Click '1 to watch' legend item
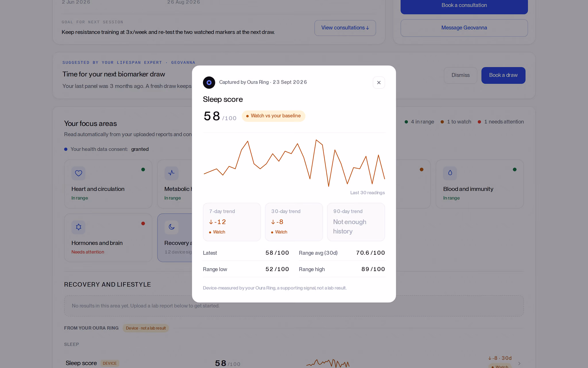Screen dimensions: 588x368 (456, 122)
